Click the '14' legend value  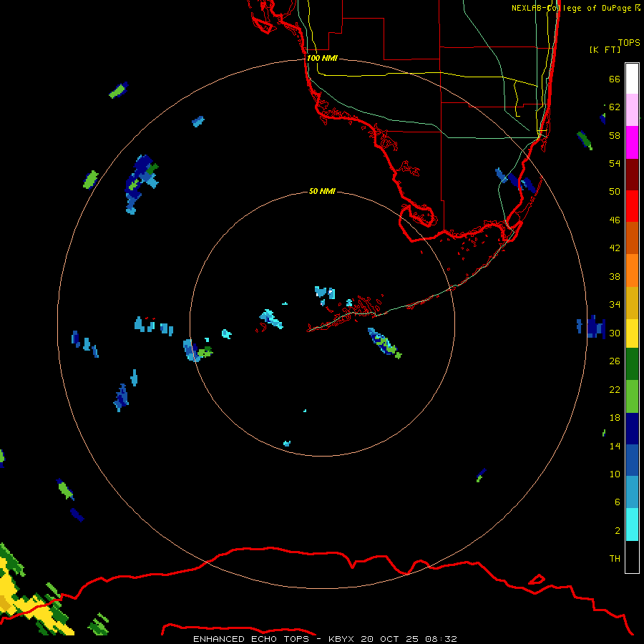pyautogui.click(x=615, y=446)
